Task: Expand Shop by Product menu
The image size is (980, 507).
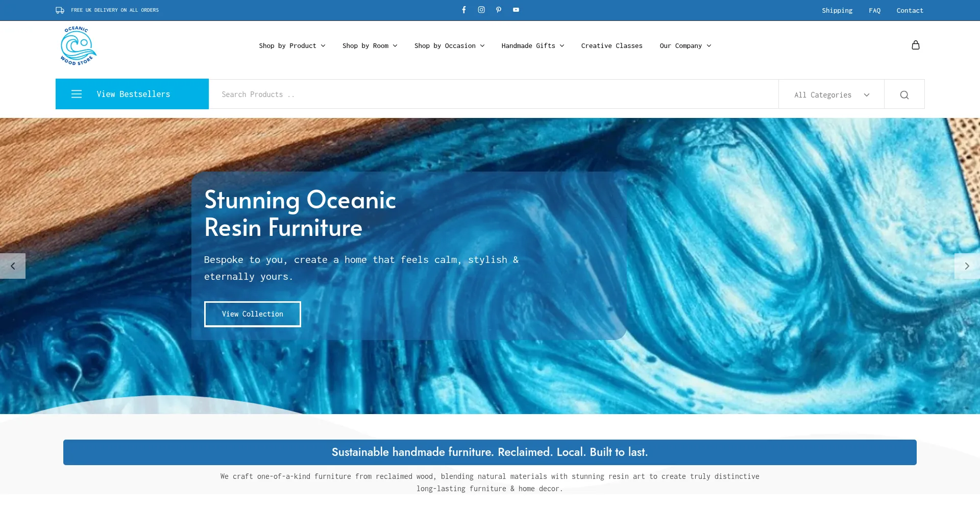Action: pos(292,46)
